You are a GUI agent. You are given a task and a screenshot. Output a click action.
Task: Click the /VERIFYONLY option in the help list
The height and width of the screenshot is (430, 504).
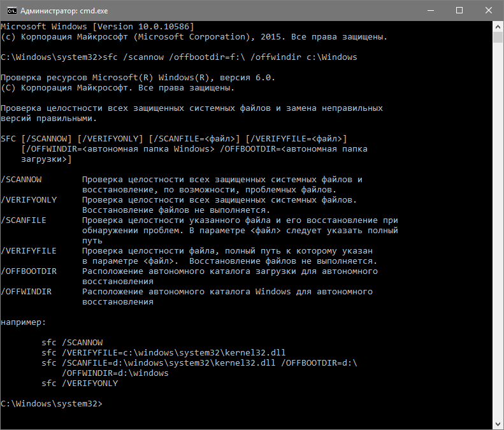tap(29, 200)
